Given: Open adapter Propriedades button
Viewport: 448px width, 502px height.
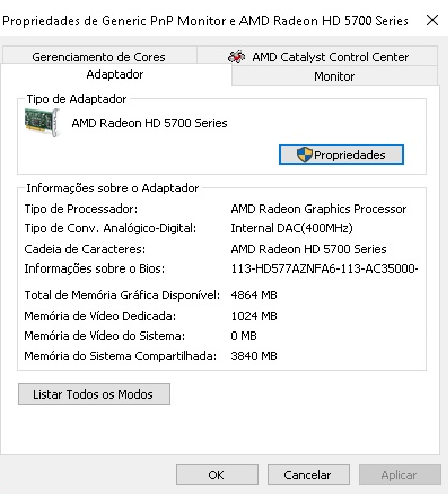Looking at the screenshot, I should click(341, 155).
